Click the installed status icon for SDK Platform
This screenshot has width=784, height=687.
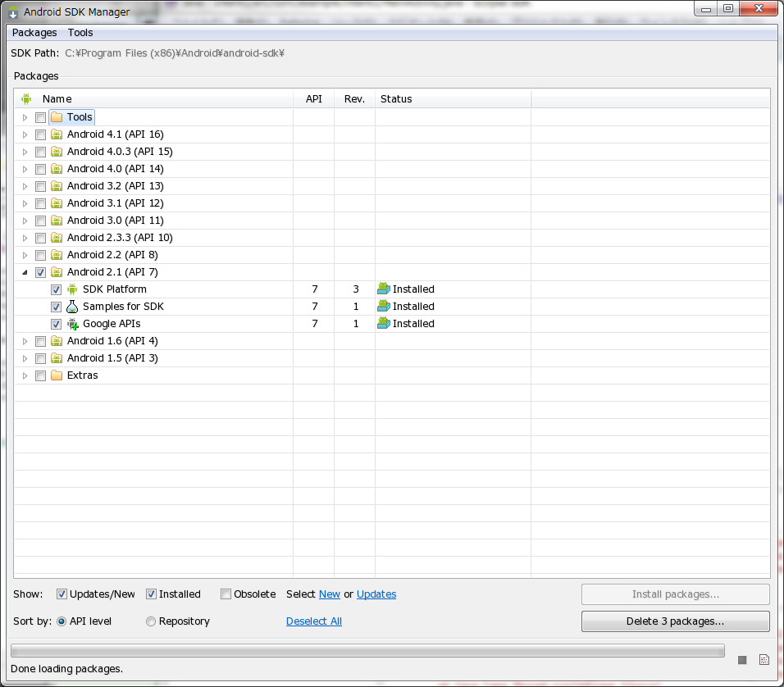pyautogui.click(x=384, y=289)
